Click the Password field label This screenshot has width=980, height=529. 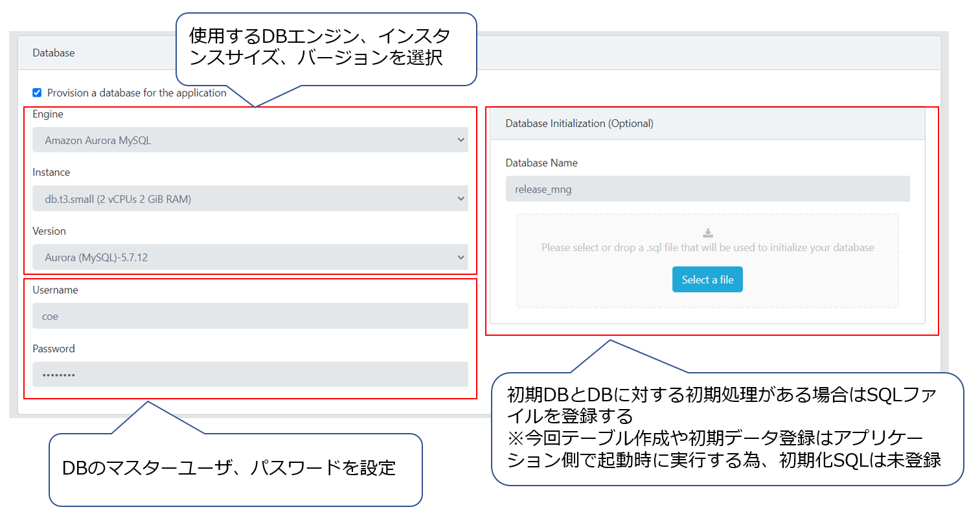(x=54, y=349)
